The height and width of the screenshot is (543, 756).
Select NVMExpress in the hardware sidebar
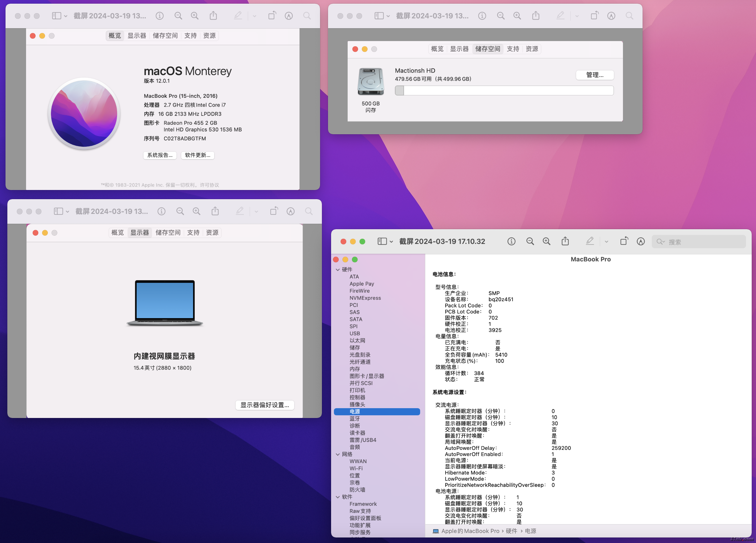coord(365,298)
